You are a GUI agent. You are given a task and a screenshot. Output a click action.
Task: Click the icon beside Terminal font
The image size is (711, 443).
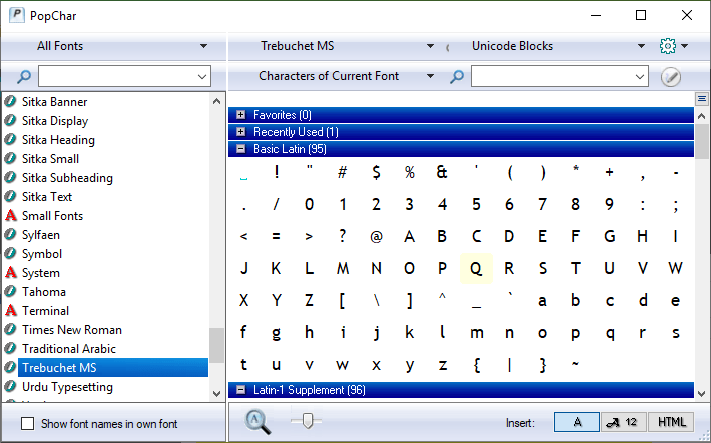(10, 311)
